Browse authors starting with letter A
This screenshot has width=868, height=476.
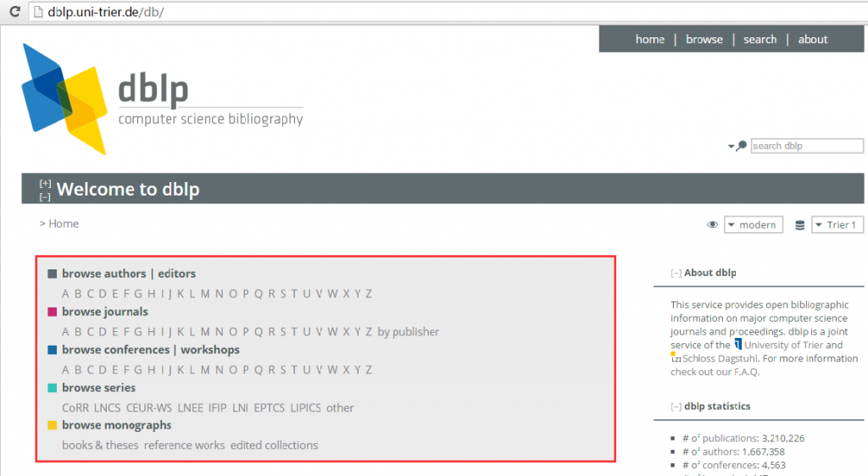click(65, 294)
